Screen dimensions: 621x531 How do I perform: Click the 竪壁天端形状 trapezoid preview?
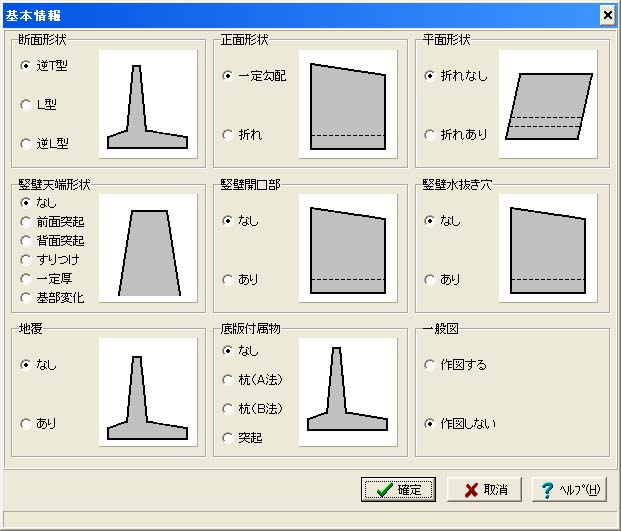[x=148, y=248]
